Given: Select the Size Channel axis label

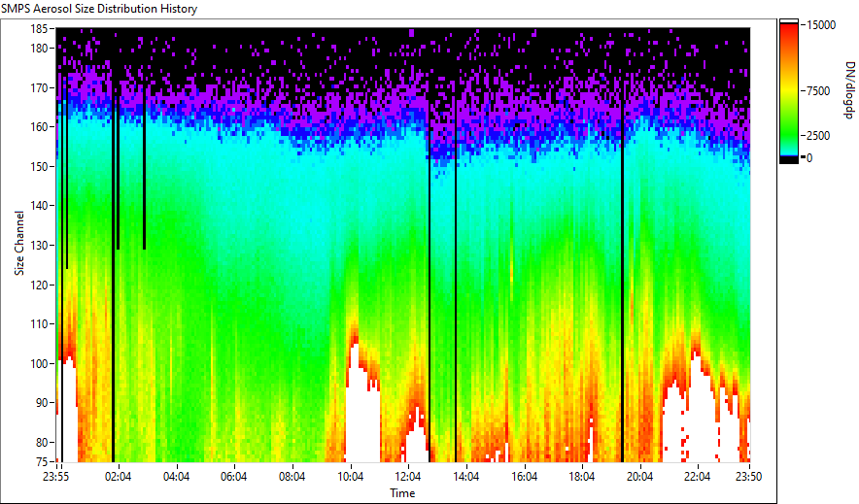Looking at the screenshot, I should tap(19, 243).
